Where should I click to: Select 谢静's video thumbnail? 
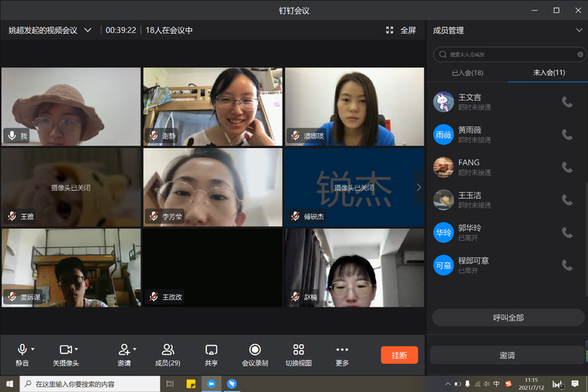coord(212,107)
